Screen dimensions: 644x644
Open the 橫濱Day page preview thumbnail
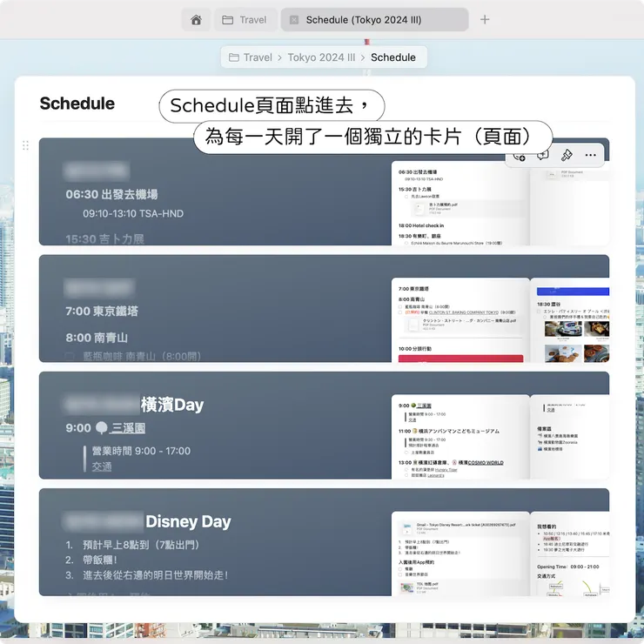pos(460,437)
